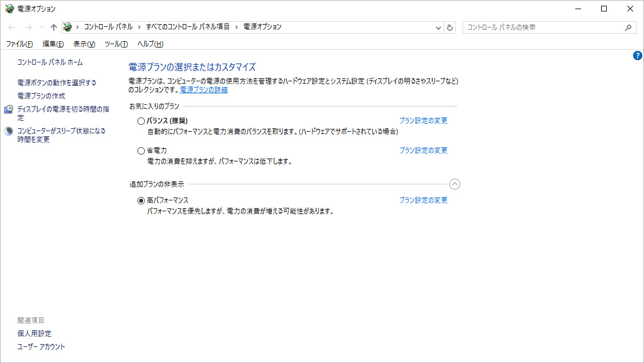Go up one level with the up arrow
The height and width of the screenshot is (363, 644).
[54, 27]
